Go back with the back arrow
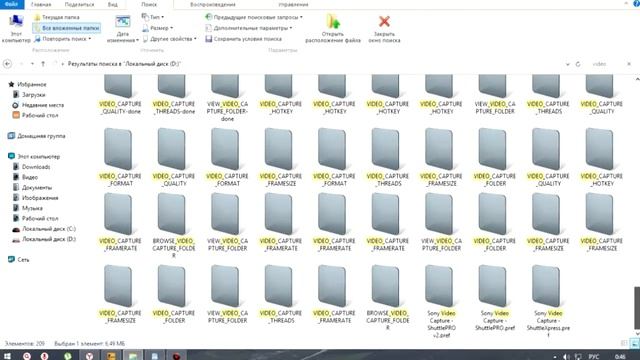The image size is (640, 360). pos(7,64)
